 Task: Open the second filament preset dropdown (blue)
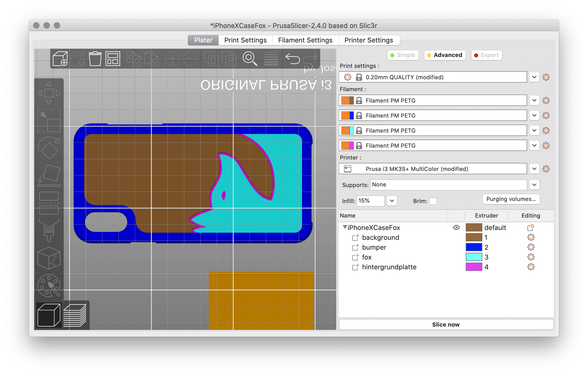click(534, 116)
